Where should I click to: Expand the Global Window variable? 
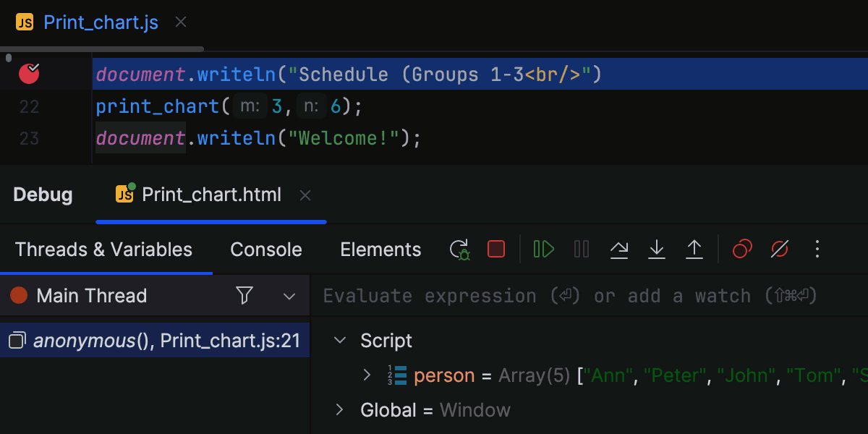(339, 409)
